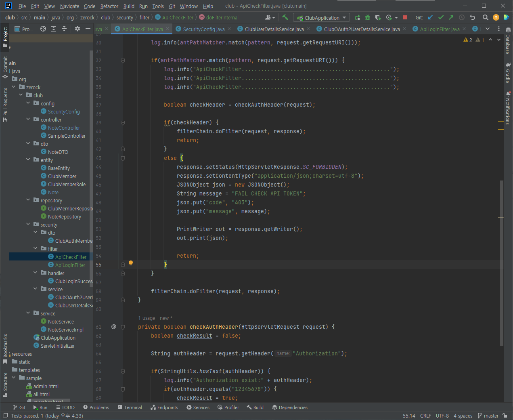Click the orange IDE update icon
The width and height of the screenshot is (513, 420).
point(496,17)
